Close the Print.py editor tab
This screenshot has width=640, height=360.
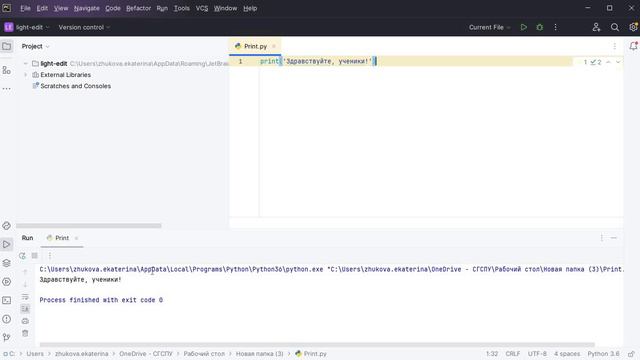coord(274,47)
